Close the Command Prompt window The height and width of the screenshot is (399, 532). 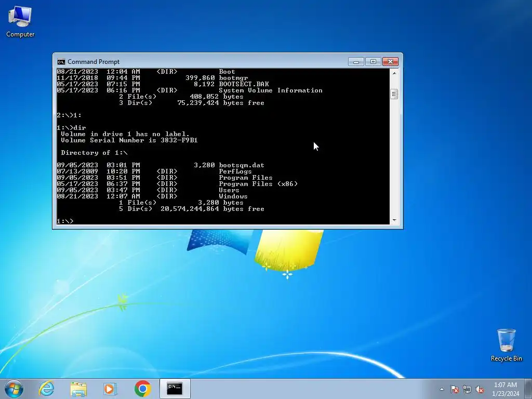coord(391,61)
